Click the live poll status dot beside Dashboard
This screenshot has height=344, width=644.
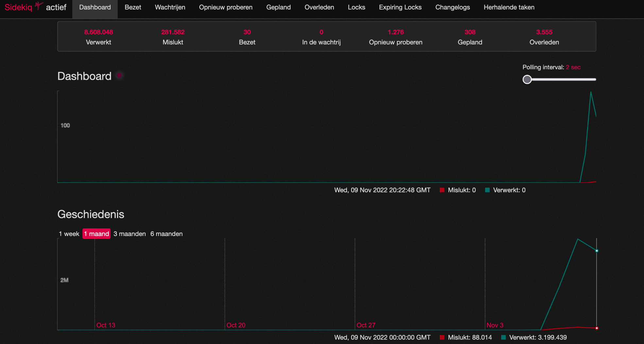click(x=119, y=75)
